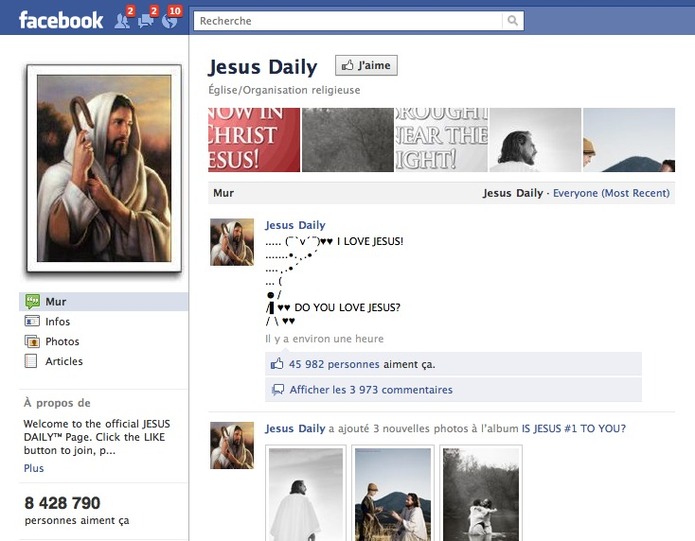Open notifications globe icon

pos(169,20)
